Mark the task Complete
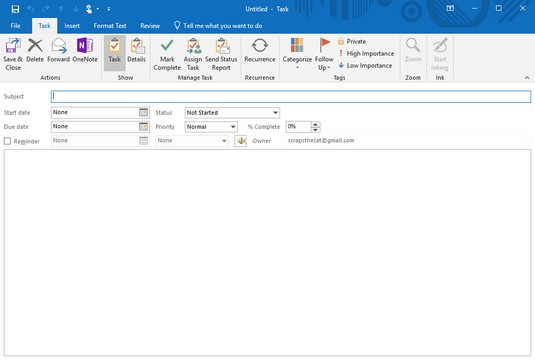The image size is (535, 360). 167,55
